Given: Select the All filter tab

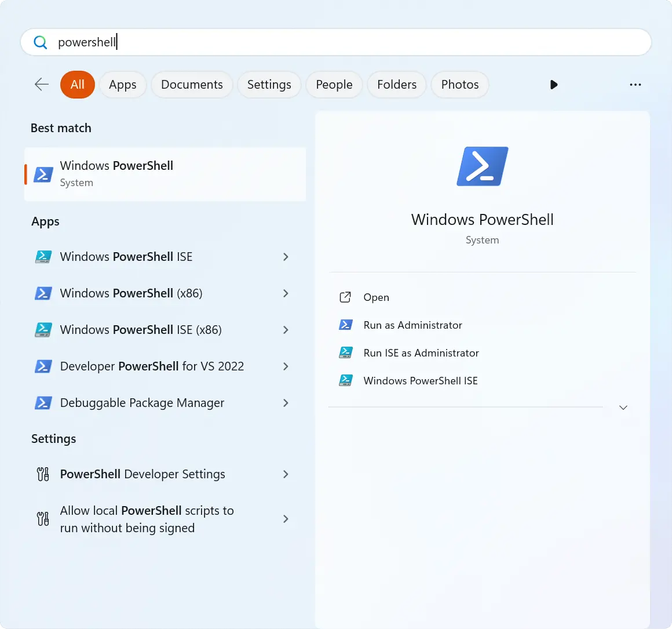Looking at the screenshot, I should click(78, 85).
